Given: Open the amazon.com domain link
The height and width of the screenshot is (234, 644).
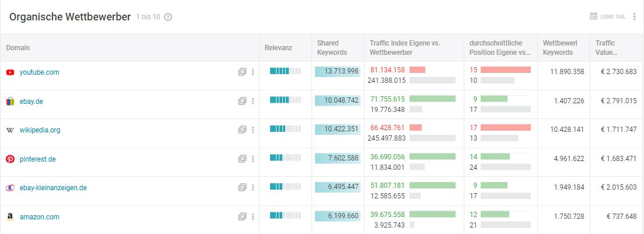Looking at the screenshot, I should (40, 217).
